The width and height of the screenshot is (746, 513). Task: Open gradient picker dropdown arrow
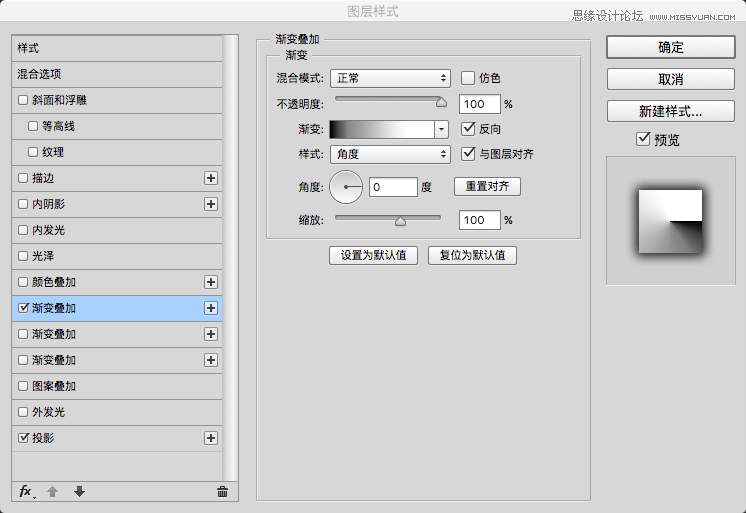(442, 129)
